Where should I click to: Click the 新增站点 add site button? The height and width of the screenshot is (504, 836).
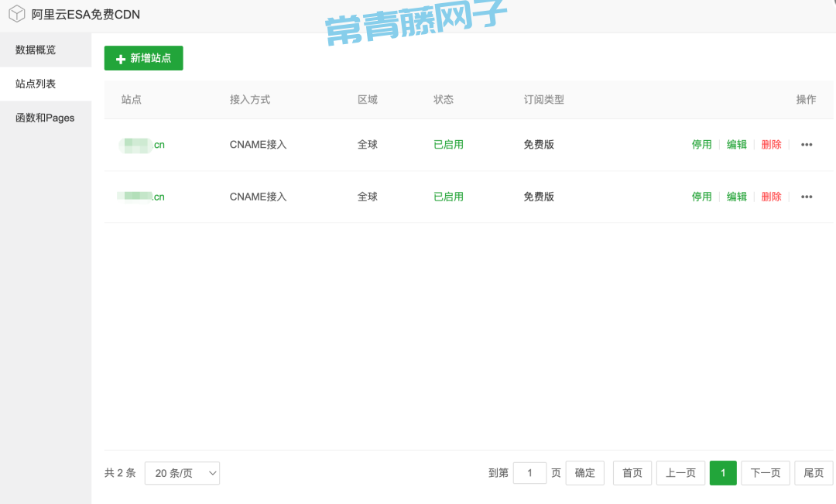tap(144, 58)
